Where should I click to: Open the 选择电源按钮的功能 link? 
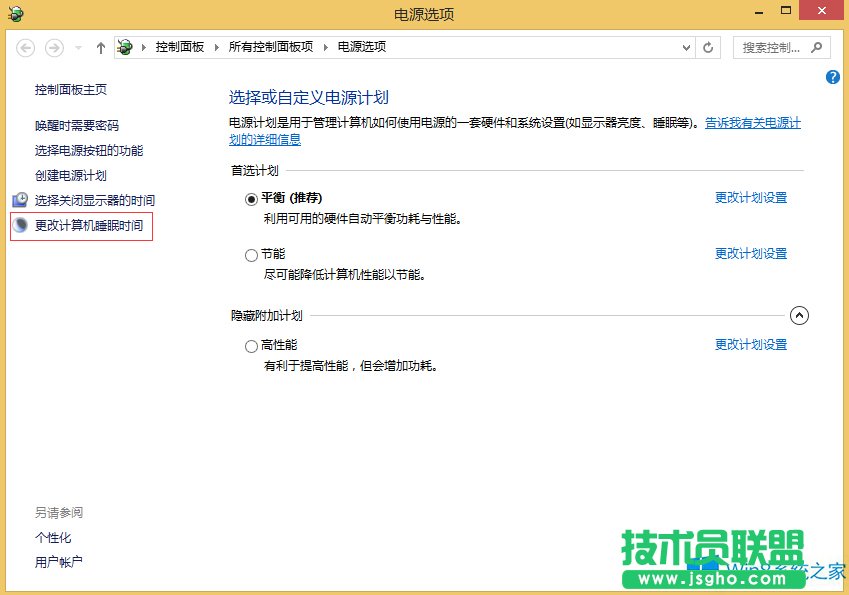pyautogui.click(x=89, y=151)
